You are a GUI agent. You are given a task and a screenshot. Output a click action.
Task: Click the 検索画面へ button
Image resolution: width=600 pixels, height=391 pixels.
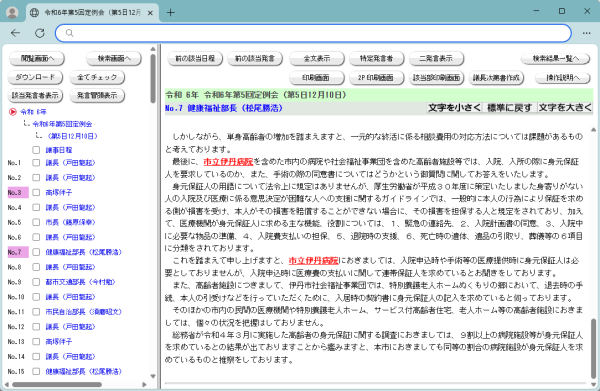coord(114,59)
